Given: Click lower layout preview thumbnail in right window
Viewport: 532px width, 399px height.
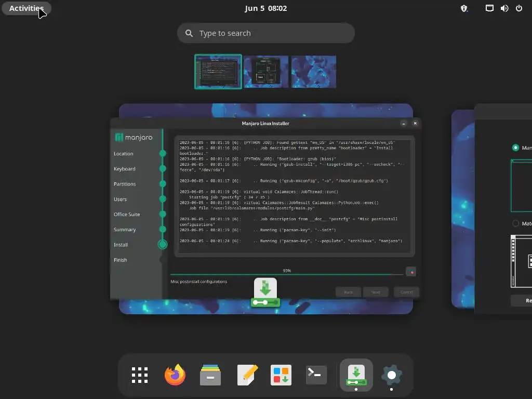Looking at the screenshot, I should (x=522, y=261).
